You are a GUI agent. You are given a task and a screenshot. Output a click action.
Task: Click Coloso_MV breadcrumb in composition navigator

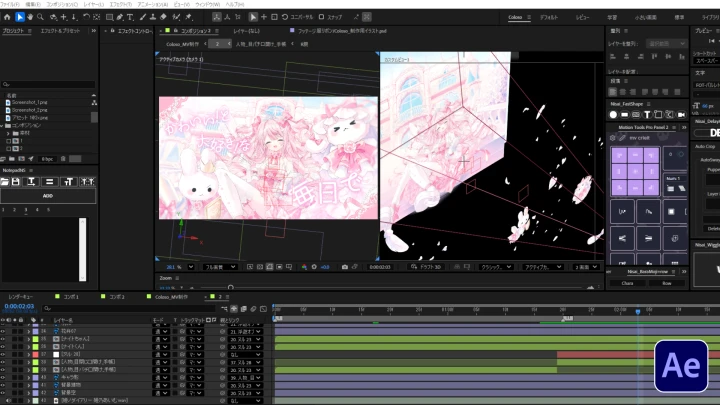[182, 44]
